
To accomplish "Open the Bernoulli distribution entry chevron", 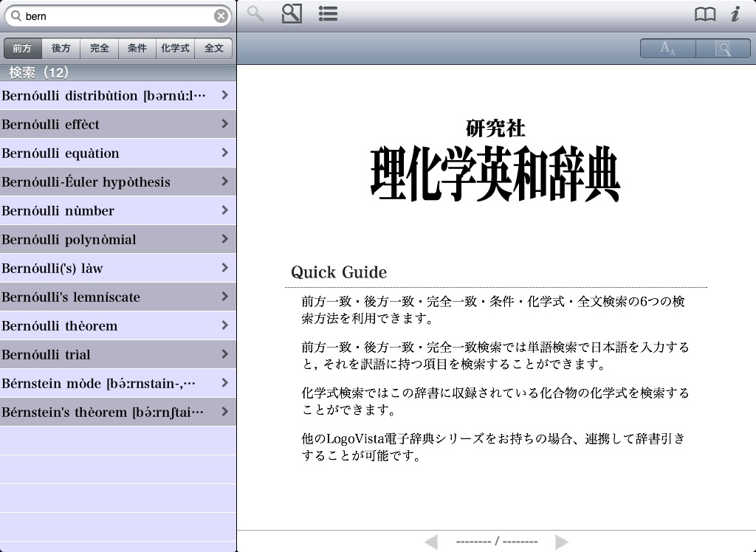I will point(224,95).
